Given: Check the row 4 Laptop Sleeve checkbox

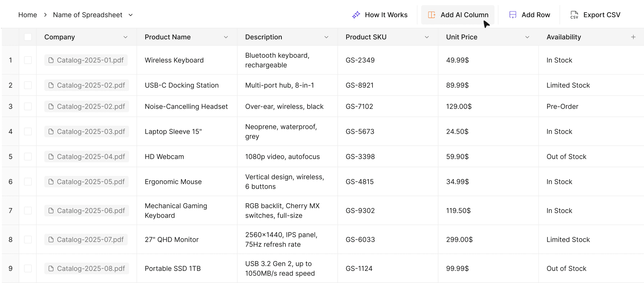Looking at the screenshot, I should click(28, 132).
